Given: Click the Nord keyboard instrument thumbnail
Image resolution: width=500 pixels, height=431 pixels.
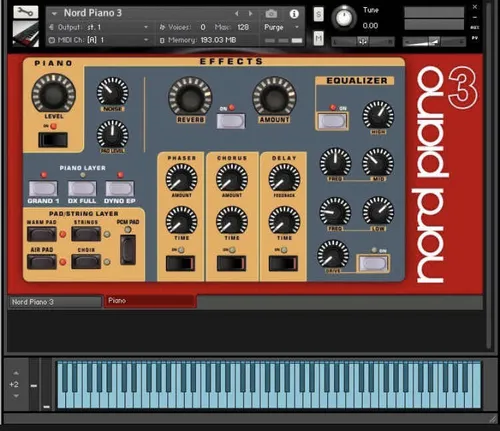Looking at the screenshot, I should tap(26, 33).
